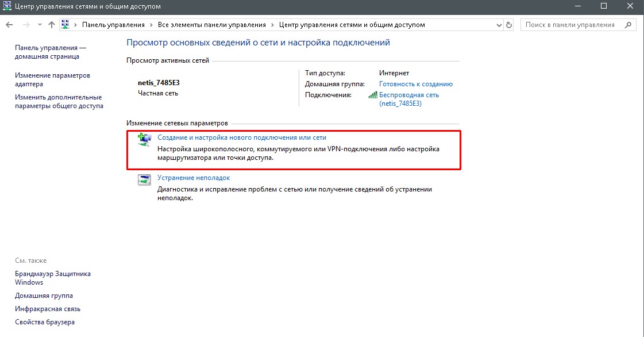Click the wireless signal strength icon
This screenshot has height=337, width=644.
pos(372,95)
